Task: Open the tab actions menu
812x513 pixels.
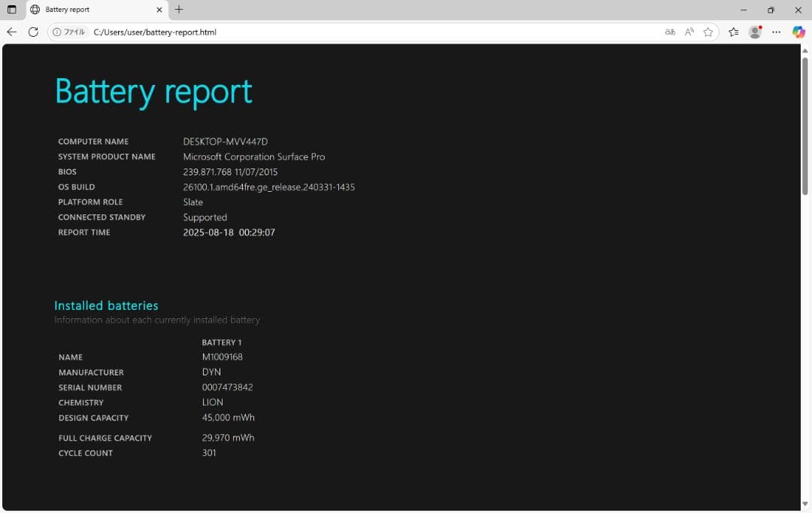Action: (12, 10)
